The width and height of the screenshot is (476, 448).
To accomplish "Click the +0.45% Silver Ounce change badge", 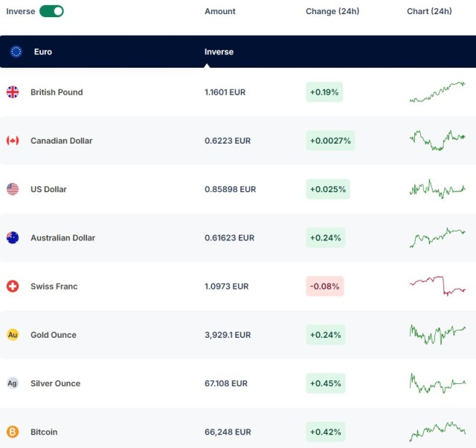I will (x=326, y=383).
